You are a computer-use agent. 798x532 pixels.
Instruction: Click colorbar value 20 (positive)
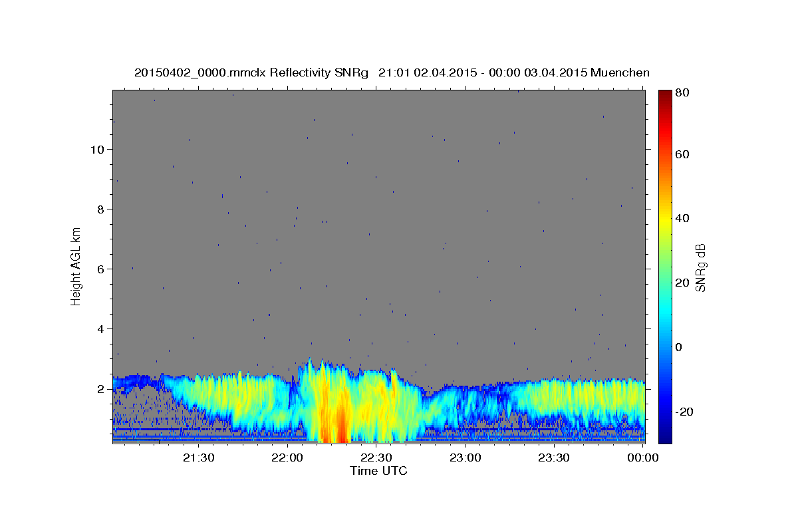(683, 283)
